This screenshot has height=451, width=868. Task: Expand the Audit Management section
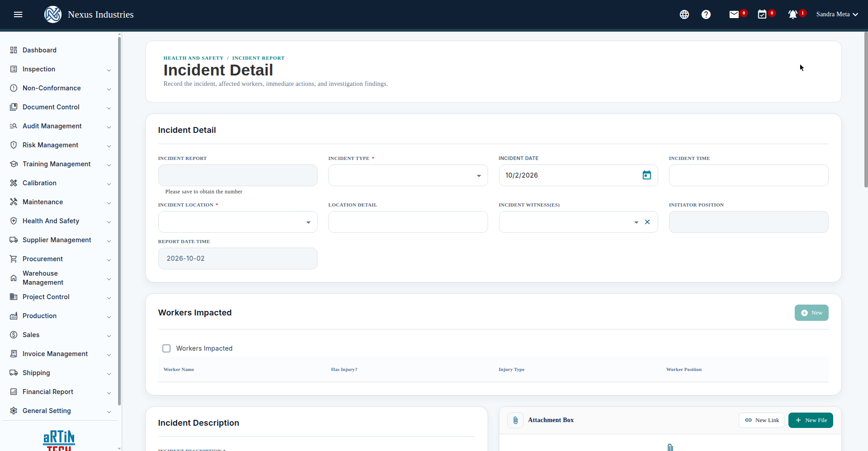(60, 126)
